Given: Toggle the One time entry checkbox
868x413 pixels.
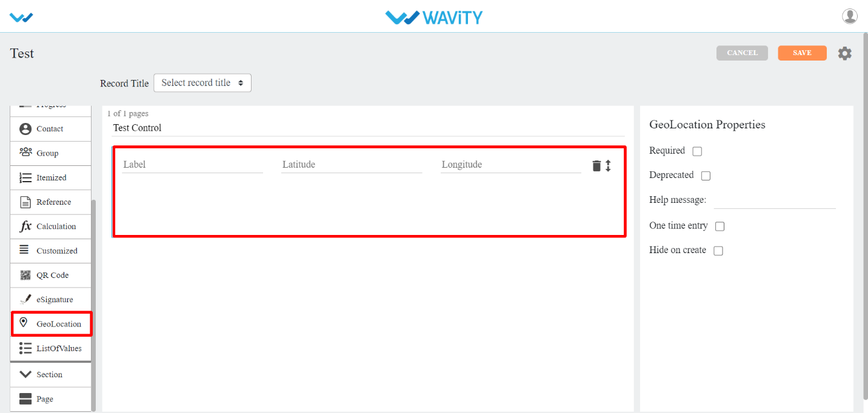Looking at the screenshot, I should tap(720, 226).
